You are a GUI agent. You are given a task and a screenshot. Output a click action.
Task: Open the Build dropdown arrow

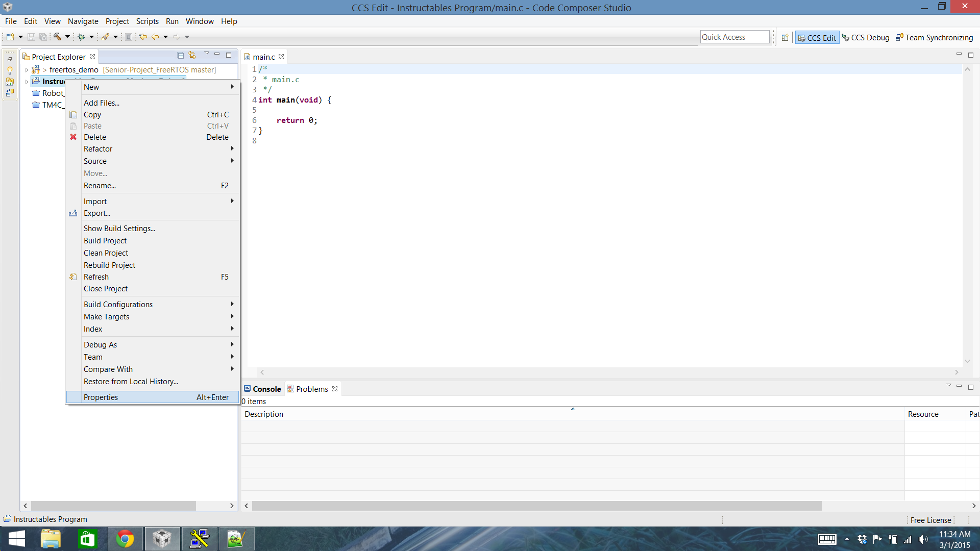(x=67, y=37)
